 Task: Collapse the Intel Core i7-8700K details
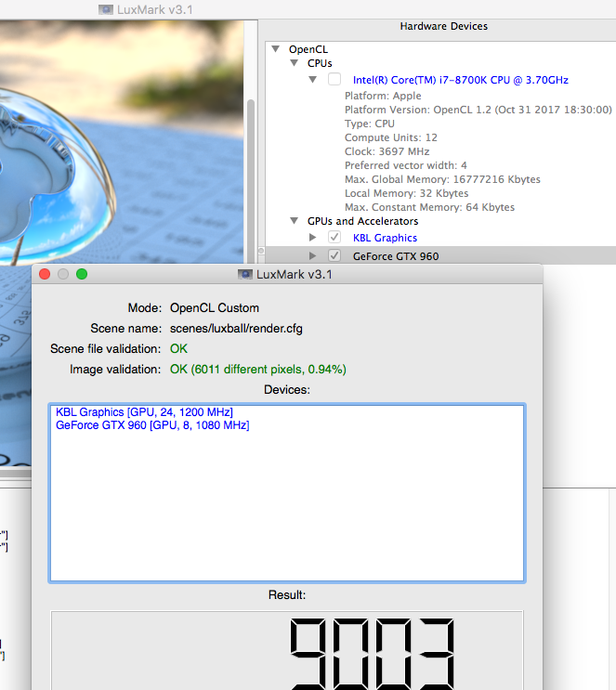pyautogui.click(x=312, y=80)
